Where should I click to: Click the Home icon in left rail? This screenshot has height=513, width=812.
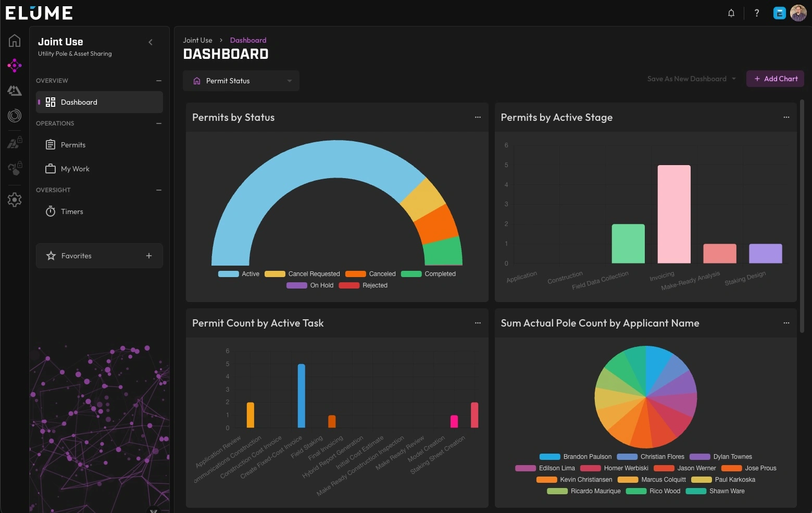pyautogui.click(x=15, y=41)
